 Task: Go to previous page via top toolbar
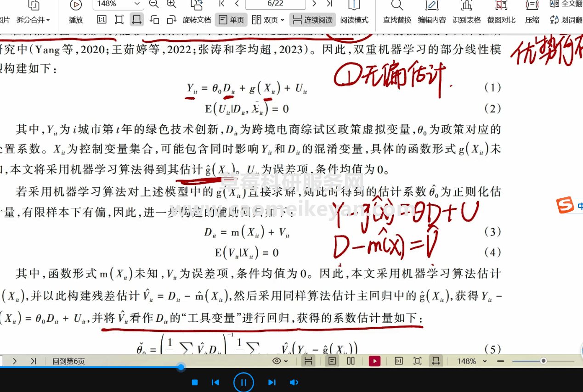click(x=237, y=4)
